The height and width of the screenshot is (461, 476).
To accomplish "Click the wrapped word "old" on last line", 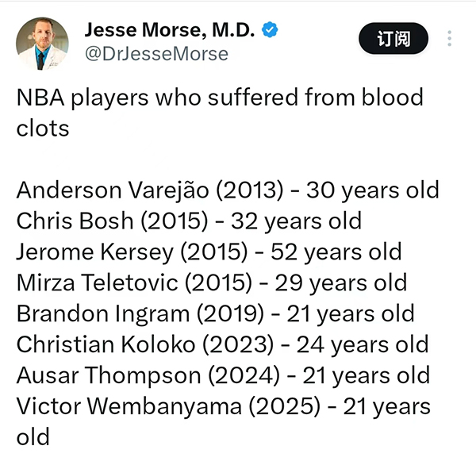I will 33,436.
